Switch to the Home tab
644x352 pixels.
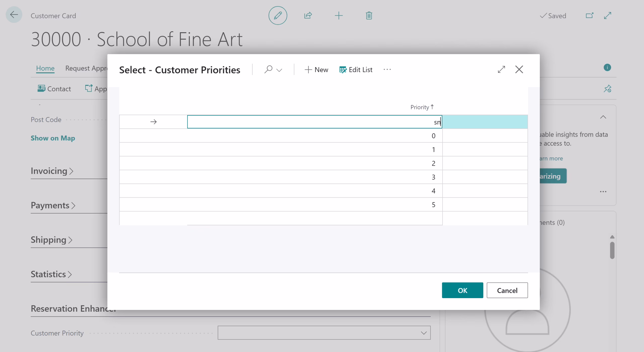(45, 68)
